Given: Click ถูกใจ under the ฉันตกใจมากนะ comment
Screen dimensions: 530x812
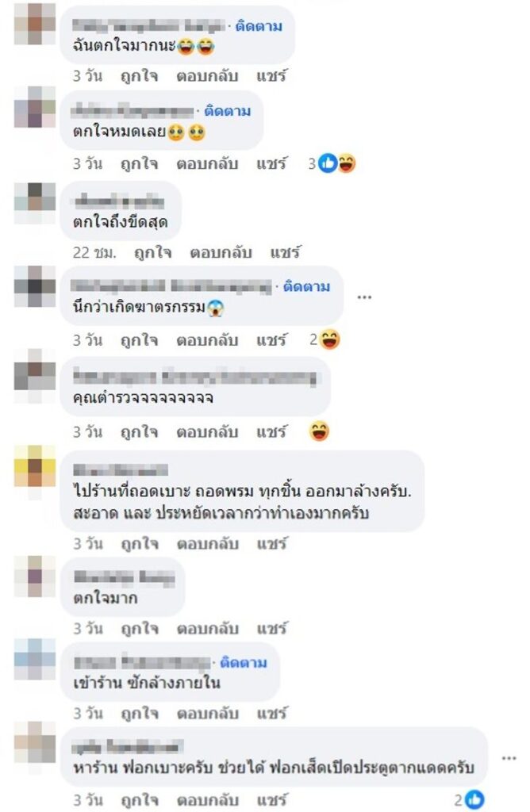Looking at the screenshot, I should pos(140,76).
